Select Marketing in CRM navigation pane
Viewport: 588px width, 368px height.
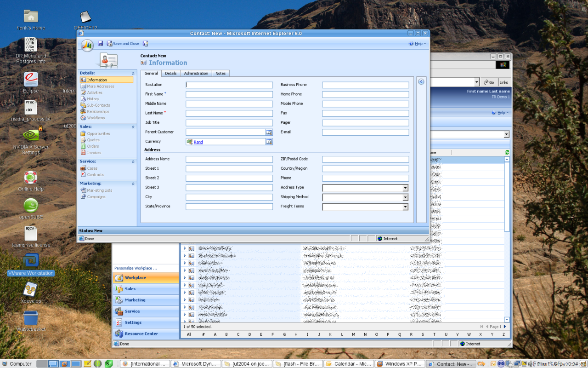[146, 300]
